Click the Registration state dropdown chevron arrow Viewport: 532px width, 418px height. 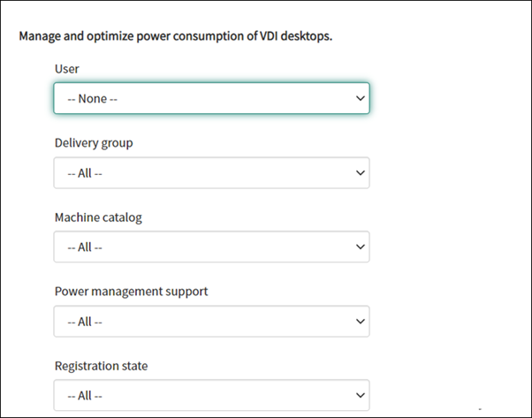pos(359,394)
